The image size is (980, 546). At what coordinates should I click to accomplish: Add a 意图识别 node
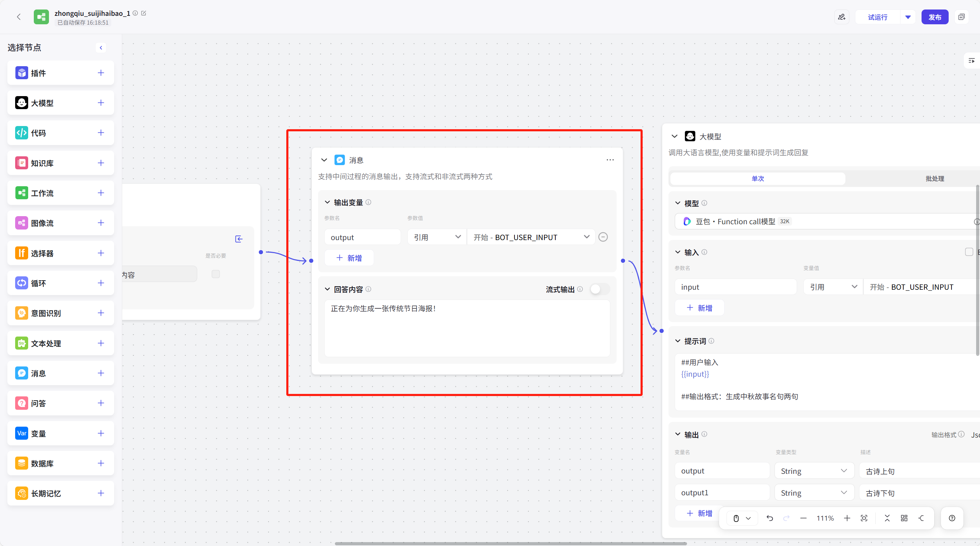coord(101,313)
